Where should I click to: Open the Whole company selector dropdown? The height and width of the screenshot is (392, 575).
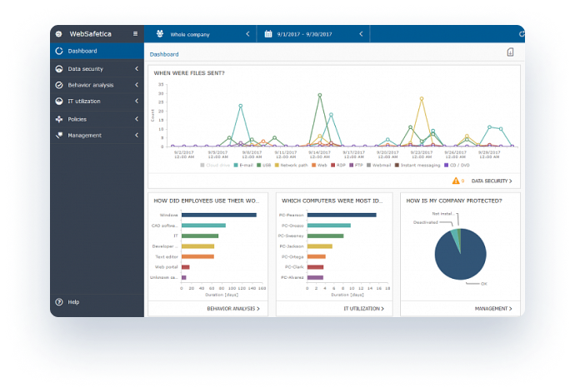tap(200, 34)
